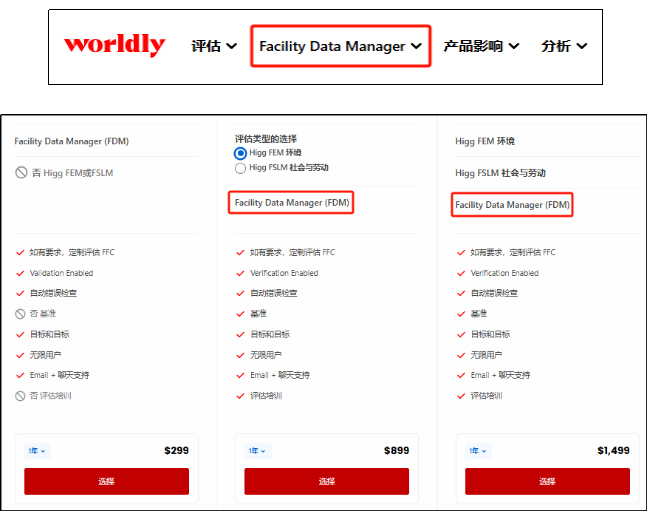
Task: Click checkmark beside 自动错误检查 in $299 plan
Action: 20,294
